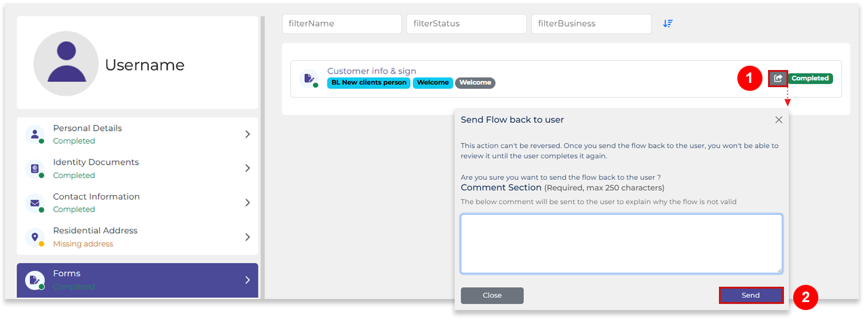The image size is (868, 326).
Task: Focus the filterName input field
Action: click(x=342, y=24)
